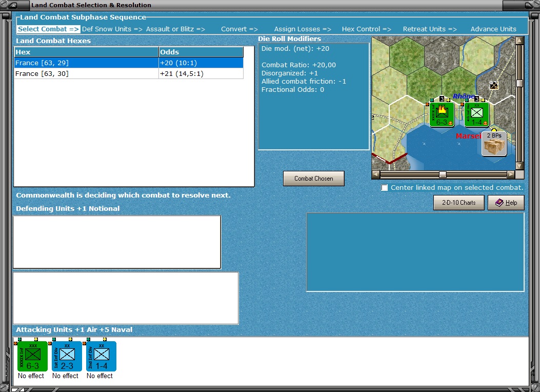Click the Defending Units list box

coord(117,242)
